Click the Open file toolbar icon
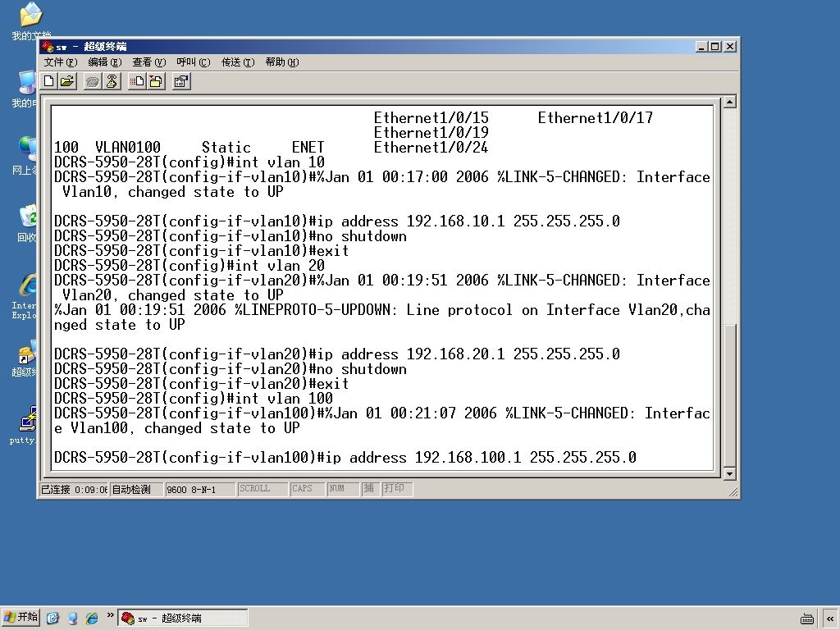The image size is (840, 630). 67,81
